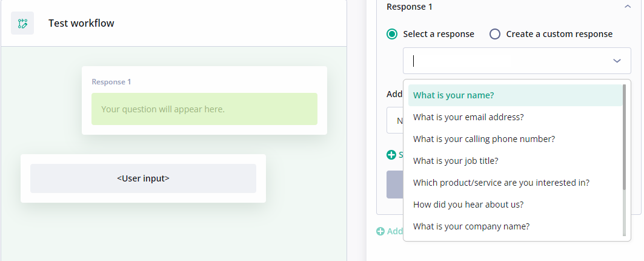
Task: Select the 'Select a response' radio button
Action: pos(392,34)
